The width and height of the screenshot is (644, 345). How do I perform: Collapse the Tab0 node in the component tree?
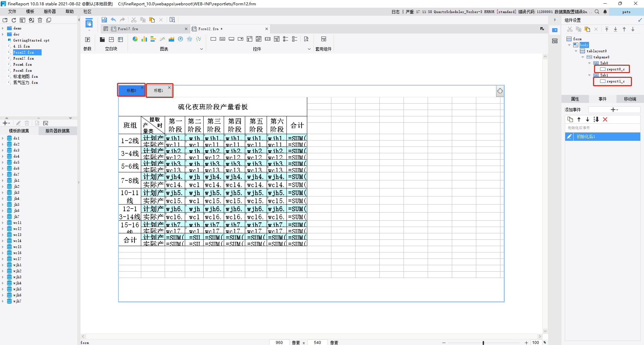click(589, 63)
